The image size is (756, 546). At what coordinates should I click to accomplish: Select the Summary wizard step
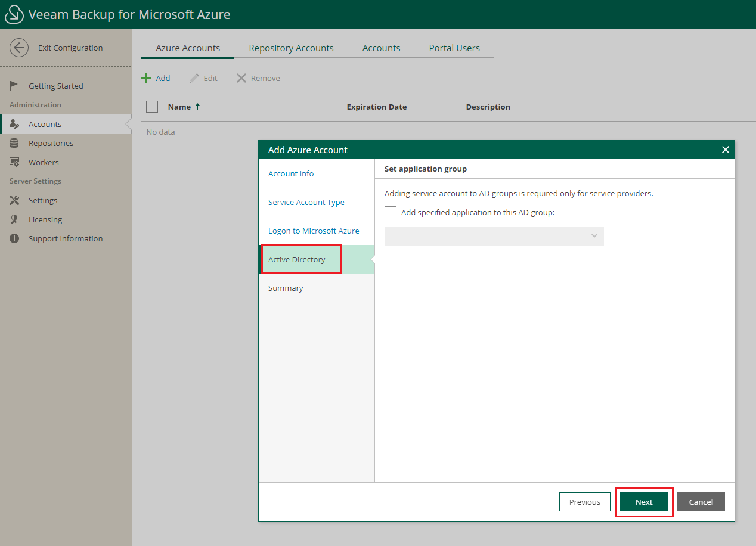[x=286, y=288]
